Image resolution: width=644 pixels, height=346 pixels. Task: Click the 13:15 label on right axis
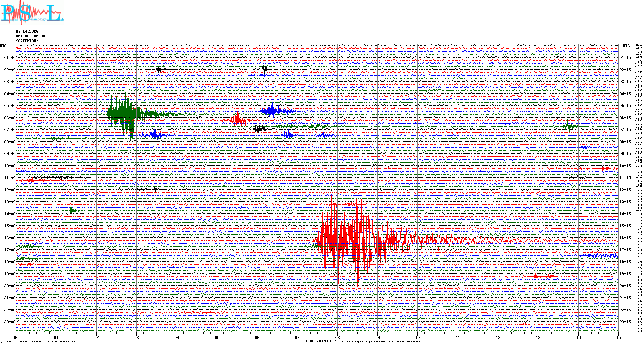pyautogui.click(x=625, y=202)
